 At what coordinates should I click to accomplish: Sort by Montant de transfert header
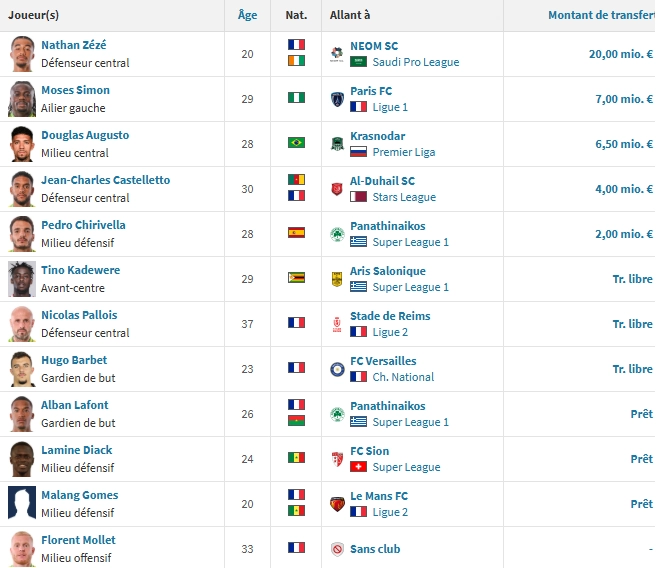(x=600, y=15)
